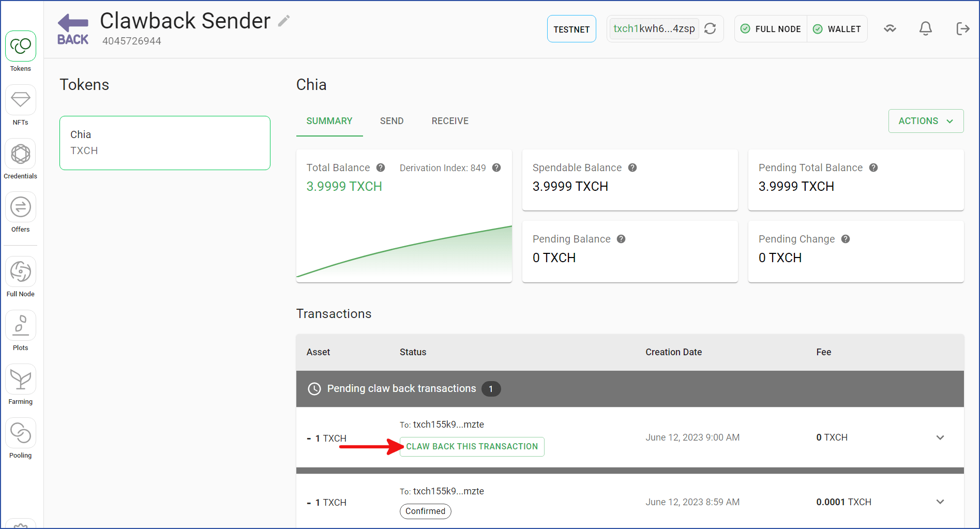Screen dimensions: 980x529
Task: Switch to the SEND tab
Action: (x=391, y=120)
